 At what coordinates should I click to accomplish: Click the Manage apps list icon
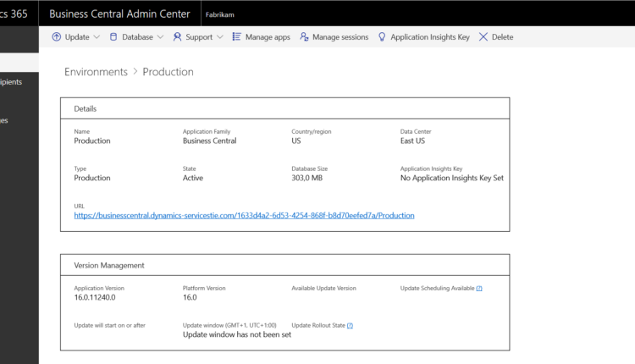click(x=237, y=37)
